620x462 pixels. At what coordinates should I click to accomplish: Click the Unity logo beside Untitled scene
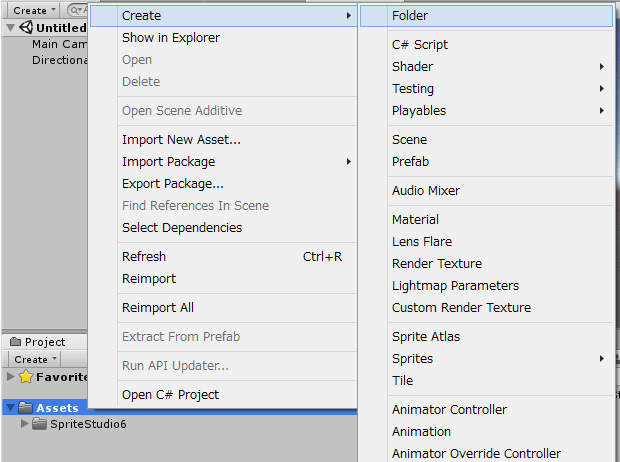(x=26, y=27)
